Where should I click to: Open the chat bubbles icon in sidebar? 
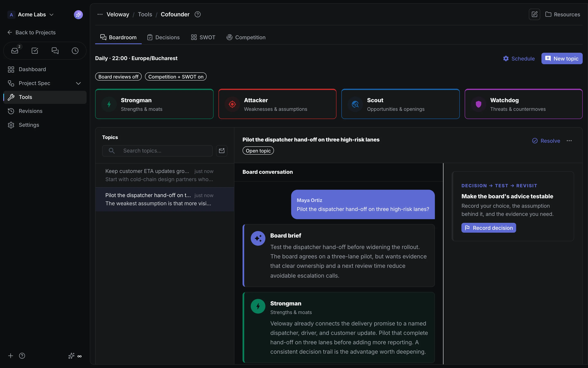55,51
